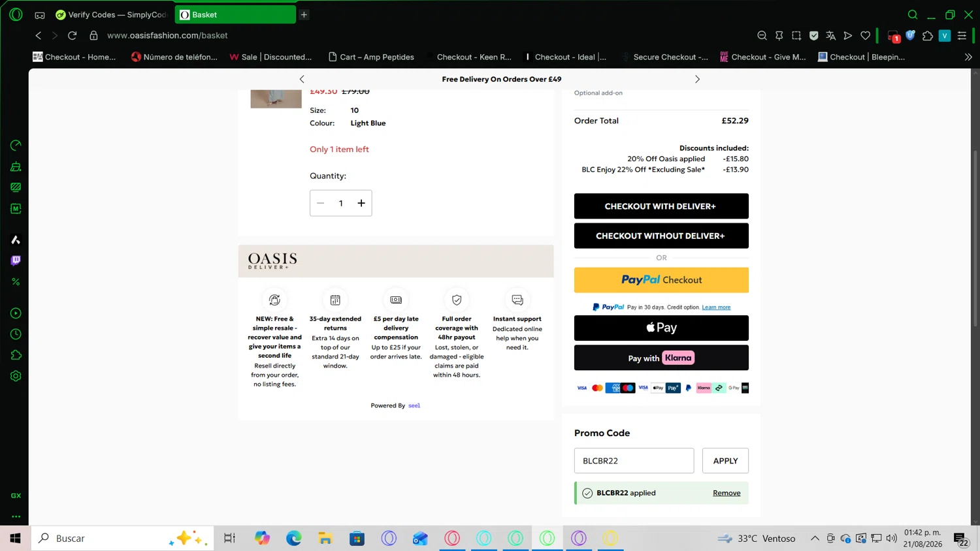The image size is (980, 551).
Task: Select the Basket tab
Action: pos(235,14)
